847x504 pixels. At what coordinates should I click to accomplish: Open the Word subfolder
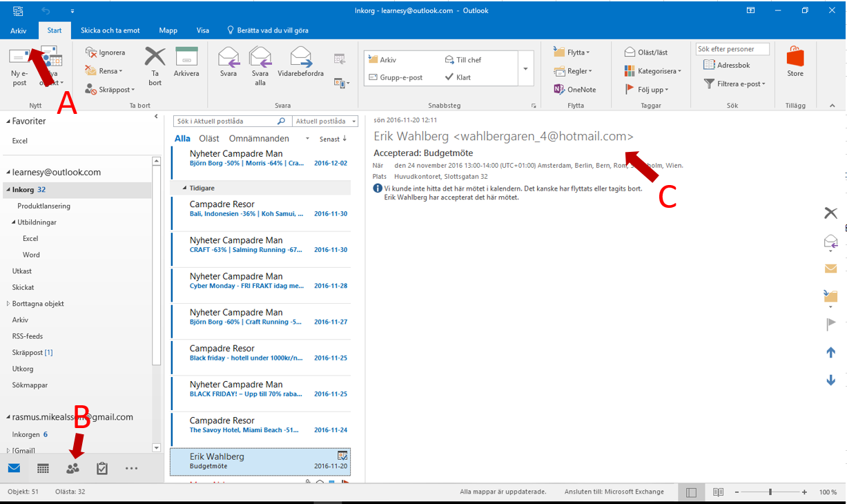tap(31, 255)
